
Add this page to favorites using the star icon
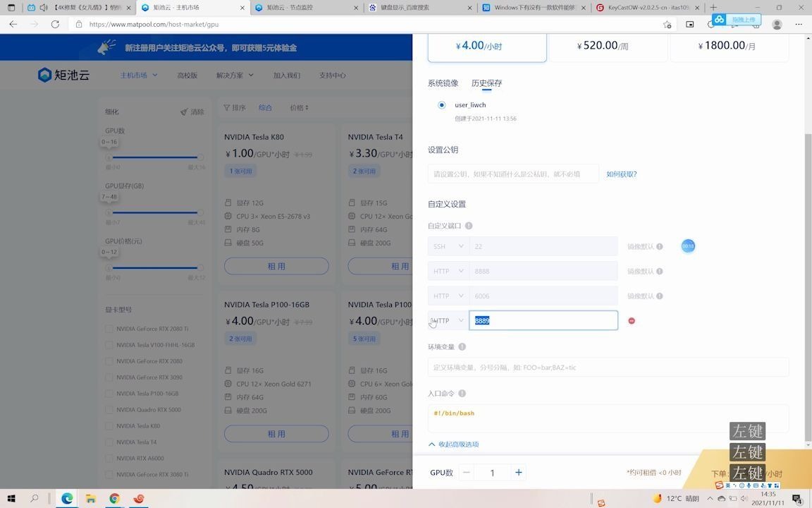click(667, 25)
